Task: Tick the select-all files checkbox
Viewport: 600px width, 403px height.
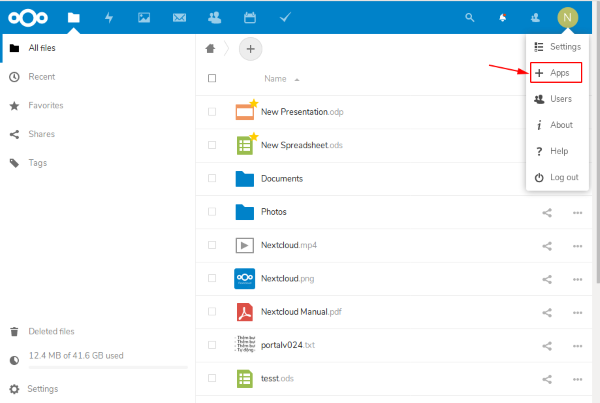Action: point(212,78)
